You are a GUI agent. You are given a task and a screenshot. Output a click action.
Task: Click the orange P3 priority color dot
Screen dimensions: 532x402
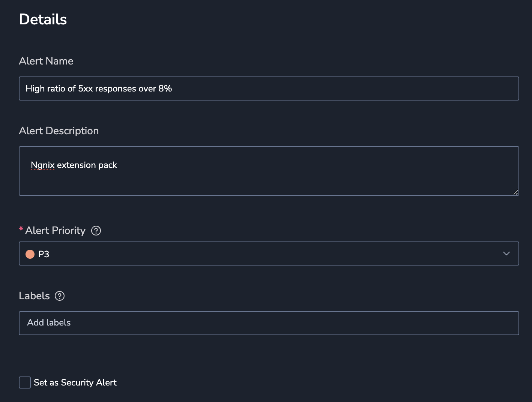click(30, 254)
